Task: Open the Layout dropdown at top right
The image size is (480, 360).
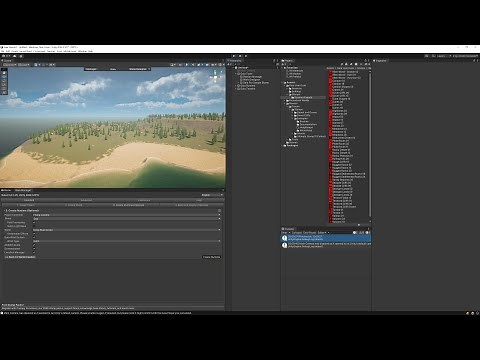Action: 465,56
